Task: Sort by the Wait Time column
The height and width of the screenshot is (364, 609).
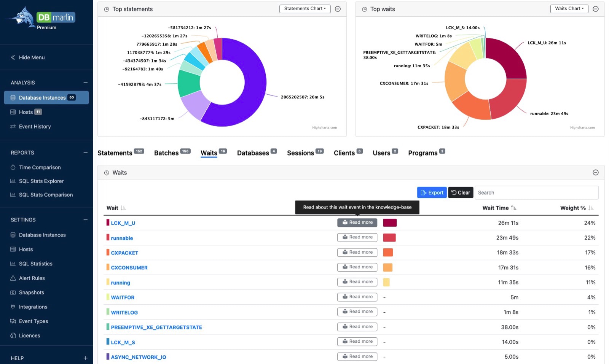Action: (499, 208)
